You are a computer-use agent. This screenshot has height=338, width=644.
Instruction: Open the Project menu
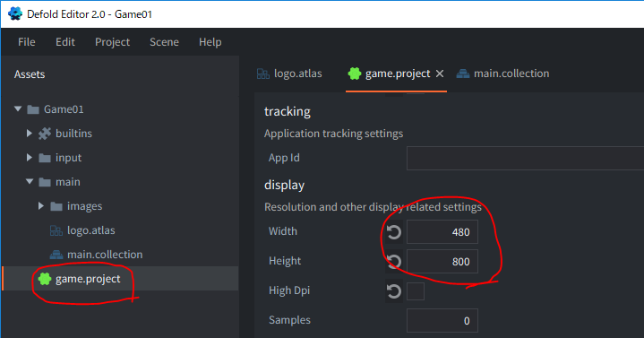pyautogui.click(x=113, y=42)
